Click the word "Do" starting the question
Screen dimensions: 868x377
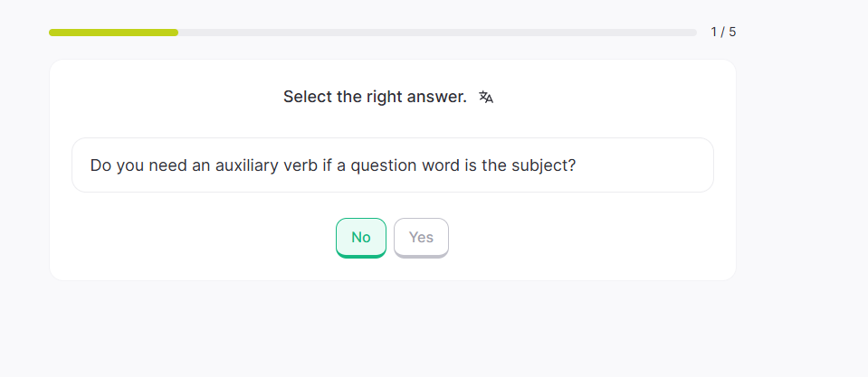[100, 165]
